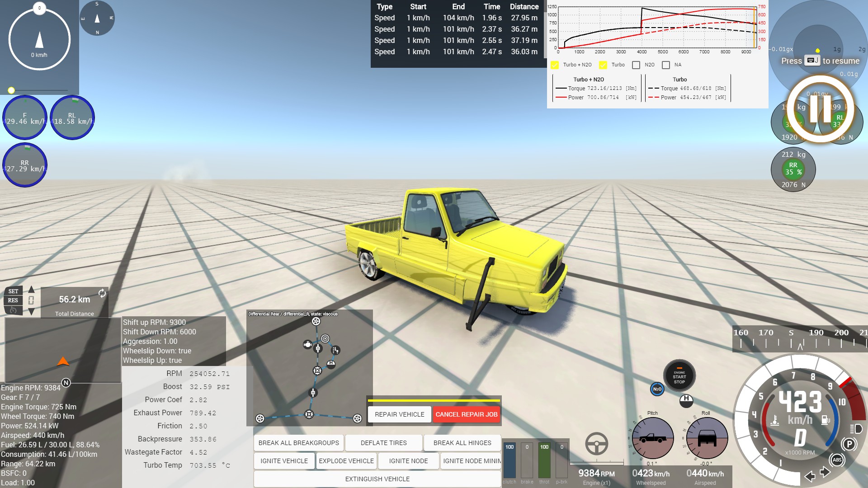
Task: Click the Pitch attitude indicator gauge
Action: 652,438
